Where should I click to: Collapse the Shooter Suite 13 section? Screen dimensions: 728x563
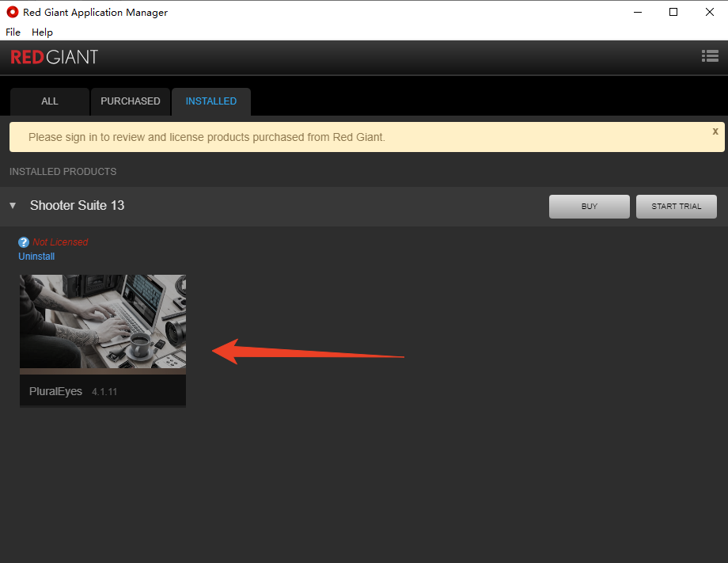tap(13, 206)
